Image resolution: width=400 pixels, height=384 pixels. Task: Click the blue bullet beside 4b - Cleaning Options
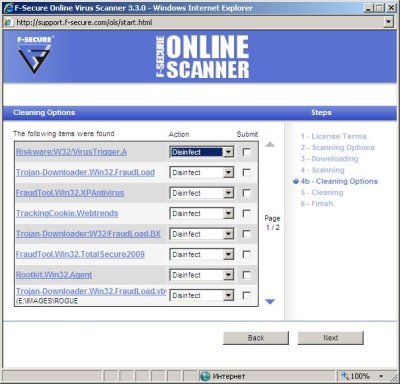click(296, 181)
